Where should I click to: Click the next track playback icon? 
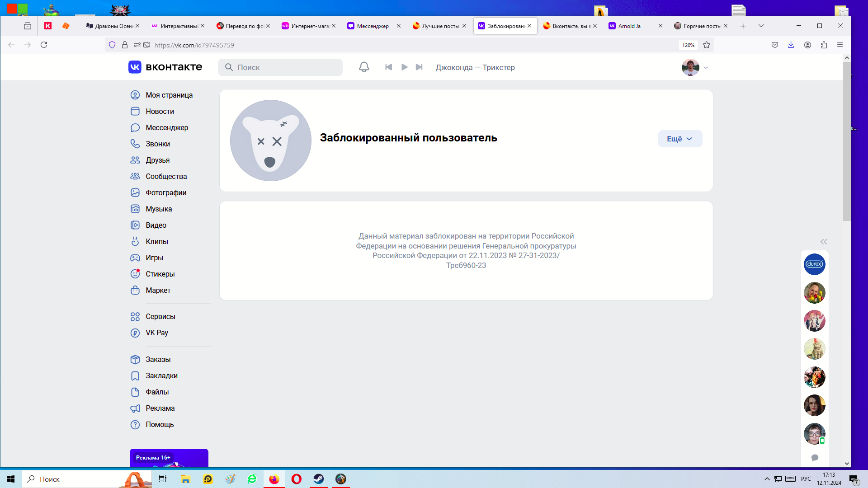[419, 67]
